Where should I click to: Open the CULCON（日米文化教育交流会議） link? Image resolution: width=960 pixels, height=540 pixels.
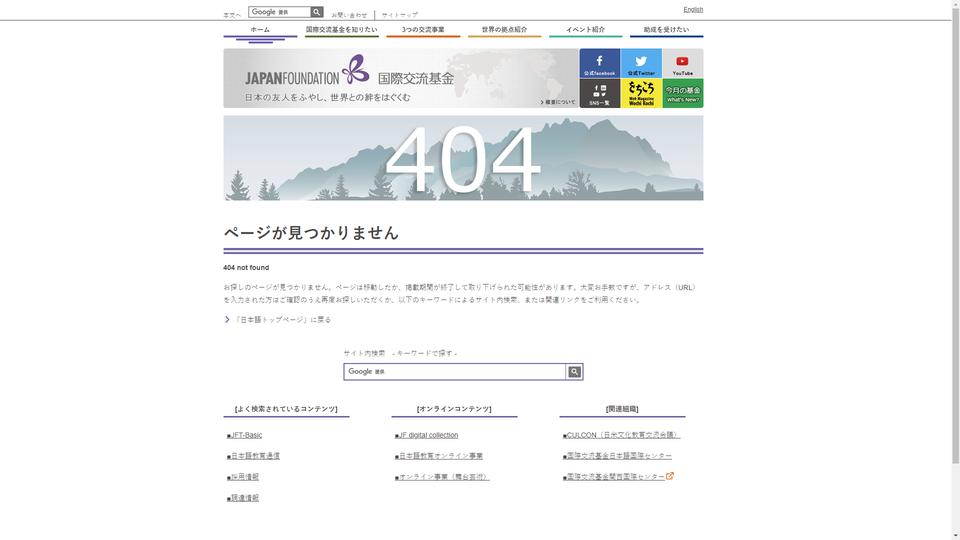pos(621,435)
